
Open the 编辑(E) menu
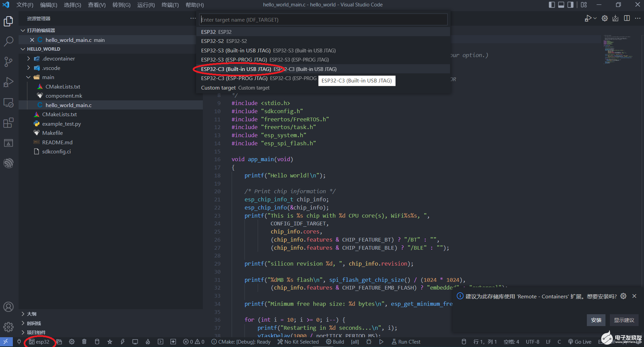(49, 5)
